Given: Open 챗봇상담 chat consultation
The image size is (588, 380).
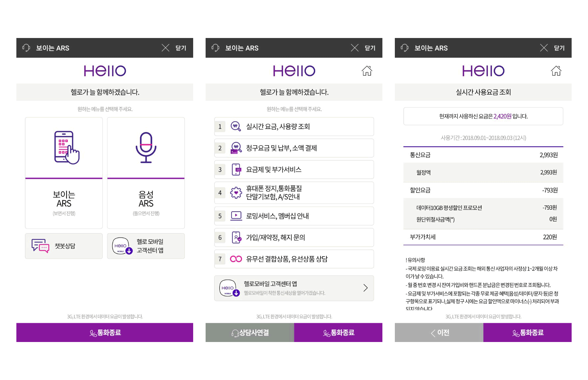Looking at the screenshot, I should [64, 246].
